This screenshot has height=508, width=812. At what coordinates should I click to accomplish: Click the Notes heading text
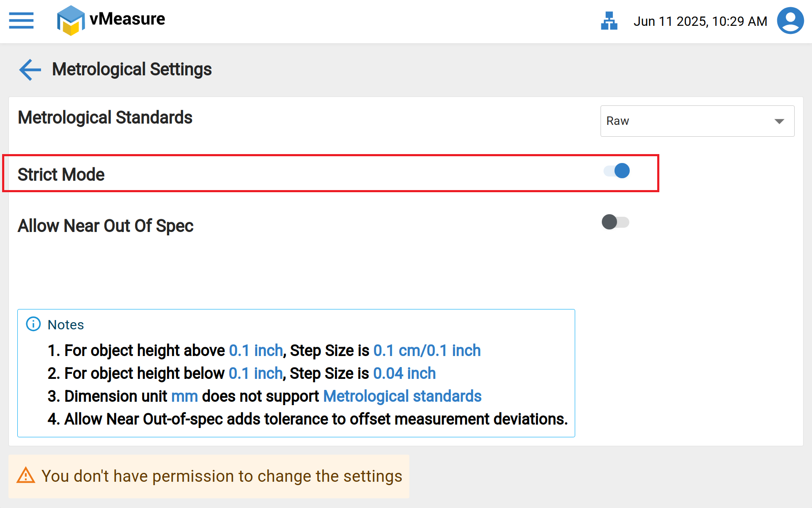click(66, 325)
